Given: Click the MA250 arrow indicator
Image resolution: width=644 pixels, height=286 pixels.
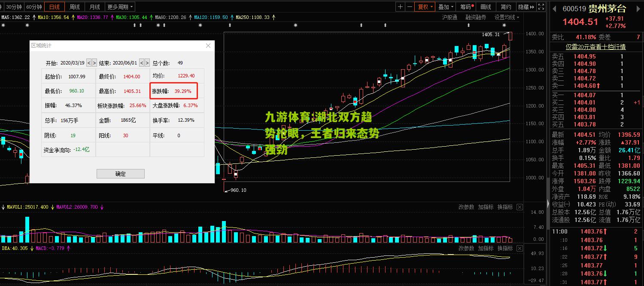Looking at the screenshot, I should click(273, 17).
